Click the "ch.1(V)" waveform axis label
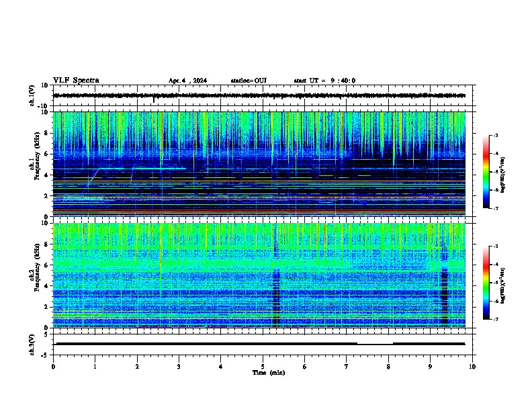Screen dimensions: 532x411 click(32, 95)
